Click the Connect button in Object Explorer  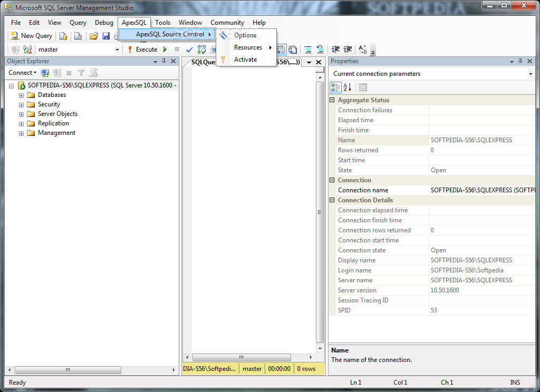click(x=22, y=73)
